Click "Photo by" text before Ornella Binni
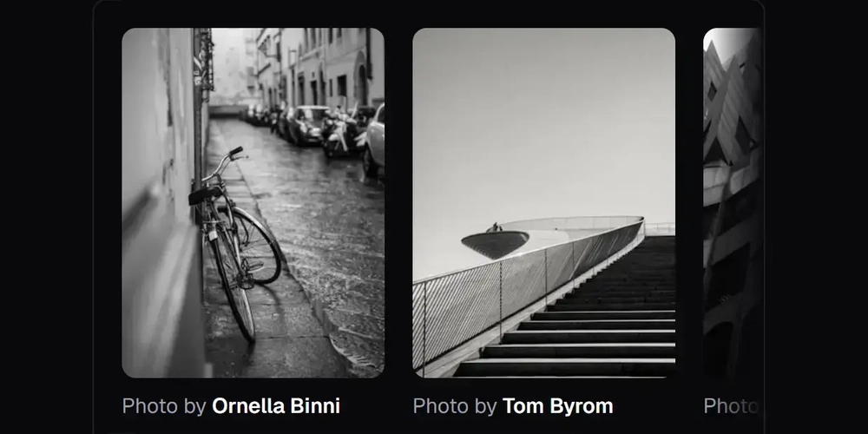 pos(164,405)
